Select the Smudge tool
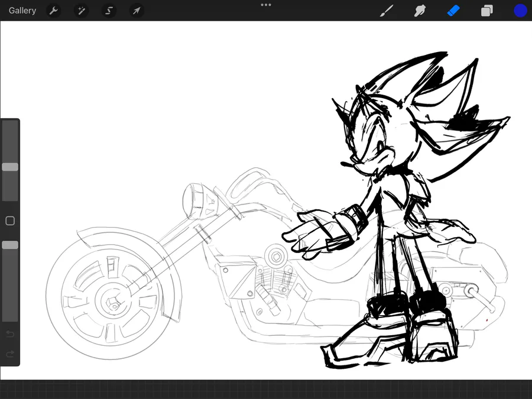 click(x=420, y=11)
